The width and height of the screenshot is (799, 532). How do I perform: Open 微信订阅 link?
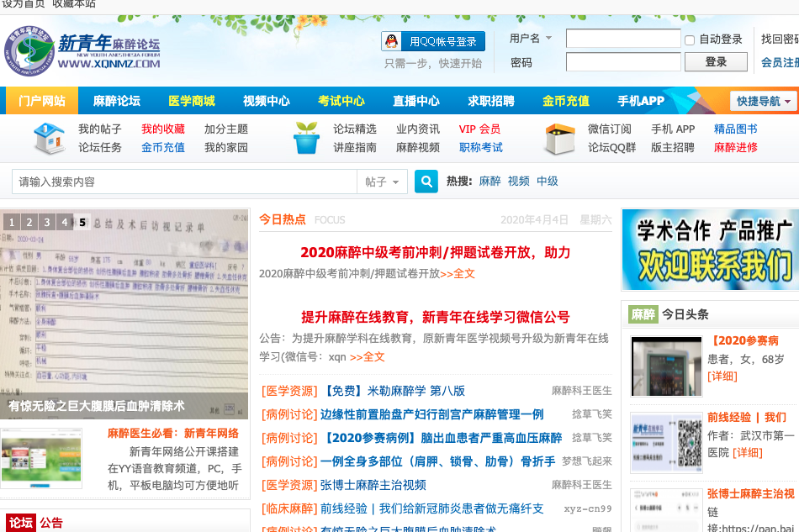pos(610,129)
